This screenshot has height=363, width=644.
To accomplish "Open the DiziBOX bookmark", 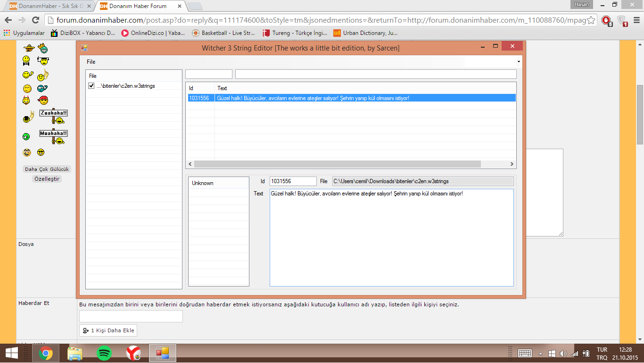I will (83, 33).
